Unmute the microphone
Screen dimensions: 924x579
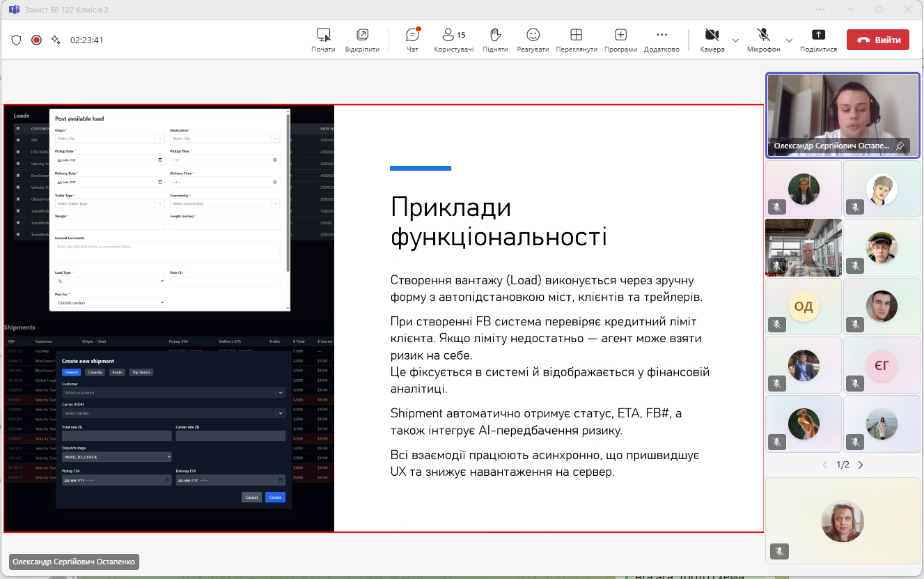click(x=763, y=39)
